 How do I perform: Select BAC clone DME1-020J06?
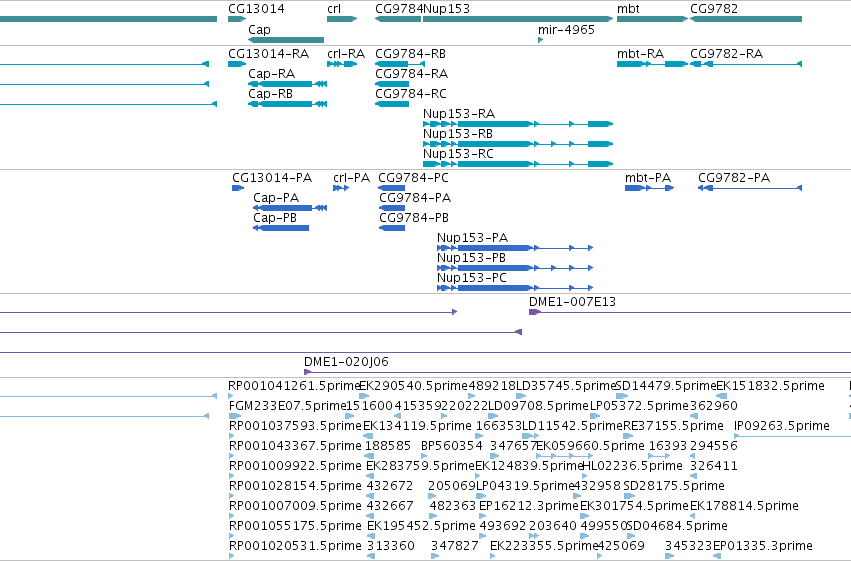click(346, 362)
